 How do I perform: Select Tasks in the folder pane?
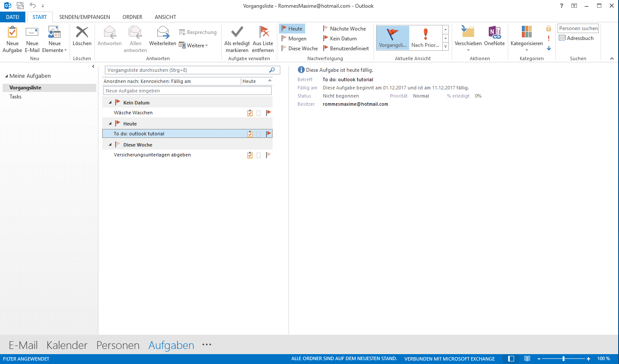(x=15, y=97)
